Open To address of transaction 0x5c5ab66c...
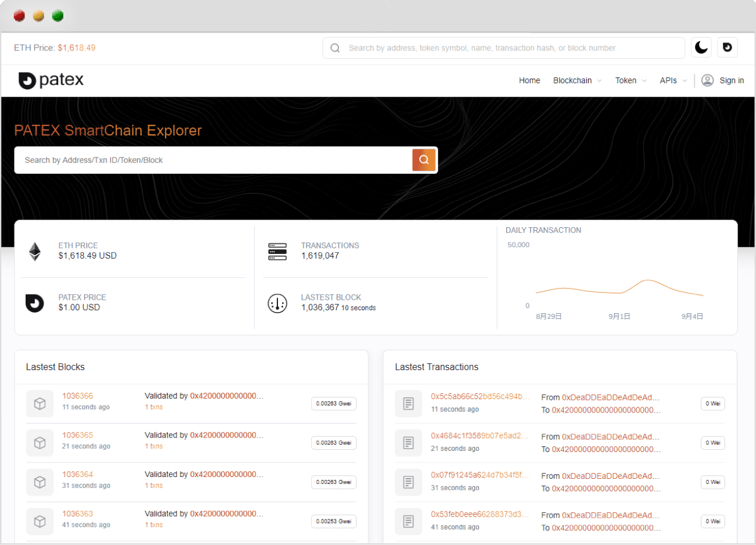Screen dimensions: 756x545 click(x=606, y=410)
